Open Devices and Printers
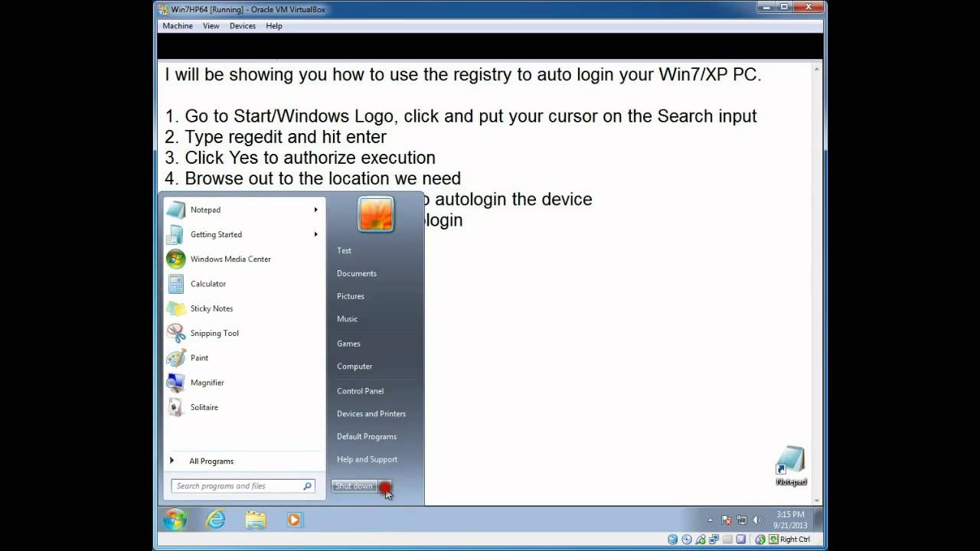Screen dimensions: 980x551 (371, 414)
